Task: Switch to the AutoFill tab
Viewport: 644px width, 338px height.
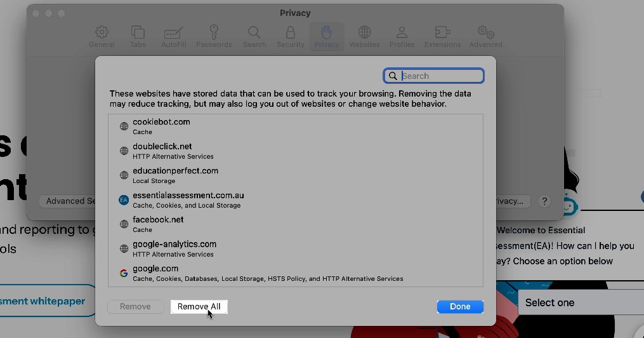Action: click(x=173, y=37)
